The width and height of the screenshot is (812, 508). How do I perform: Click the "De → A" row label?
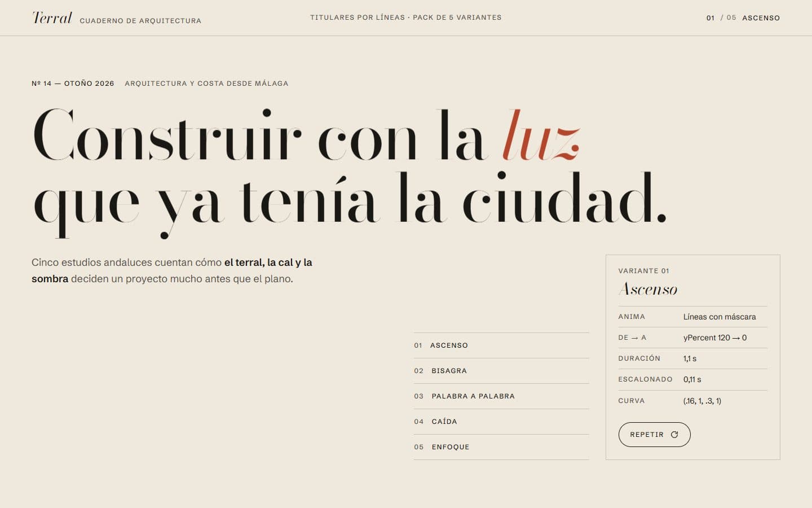pos(632,338)
